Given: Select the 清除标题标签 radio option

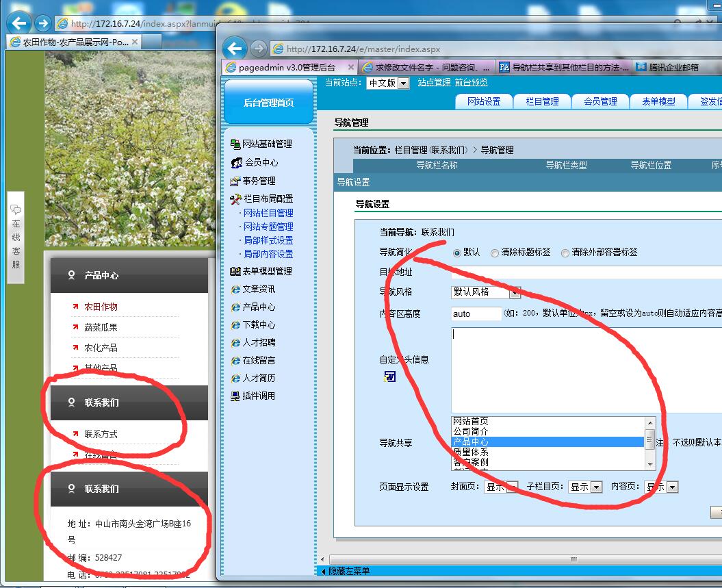Looking at the screenshot, I should coord(495,253).
